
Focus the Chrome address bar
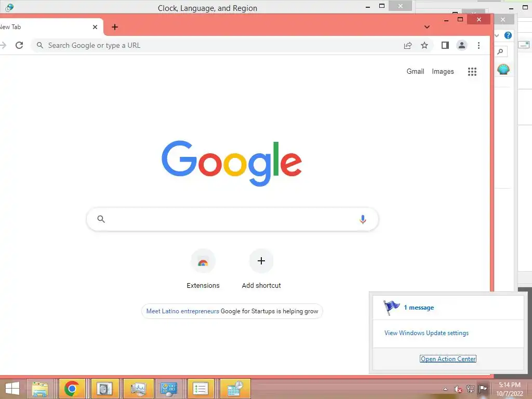pos(217,46)
